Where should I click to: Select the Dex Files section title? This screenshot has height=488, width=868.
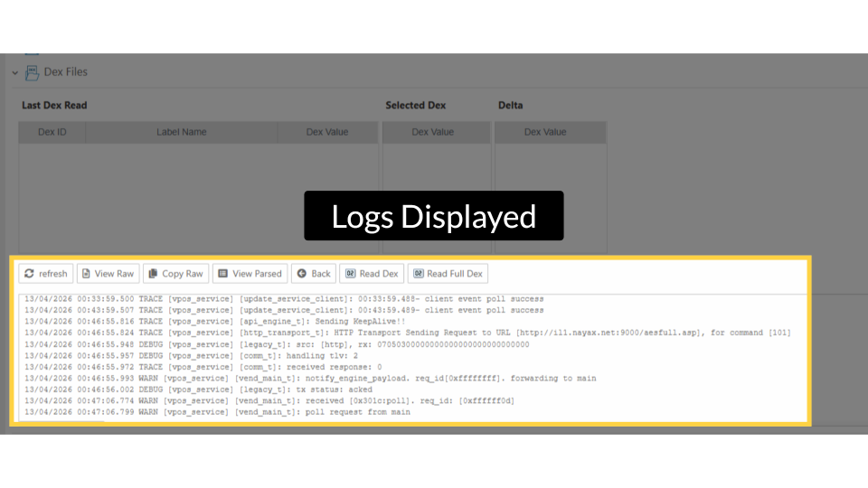pos(65,71)
